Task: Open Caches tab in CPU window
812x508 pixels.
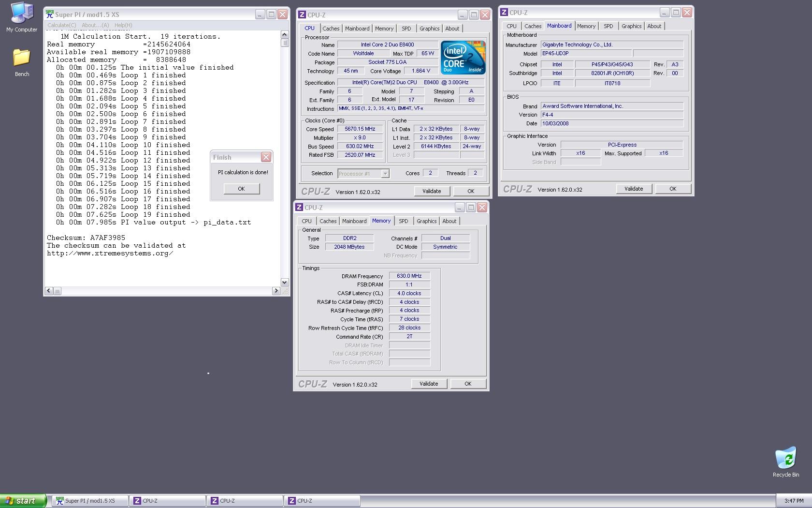Action: pos(331,29)
